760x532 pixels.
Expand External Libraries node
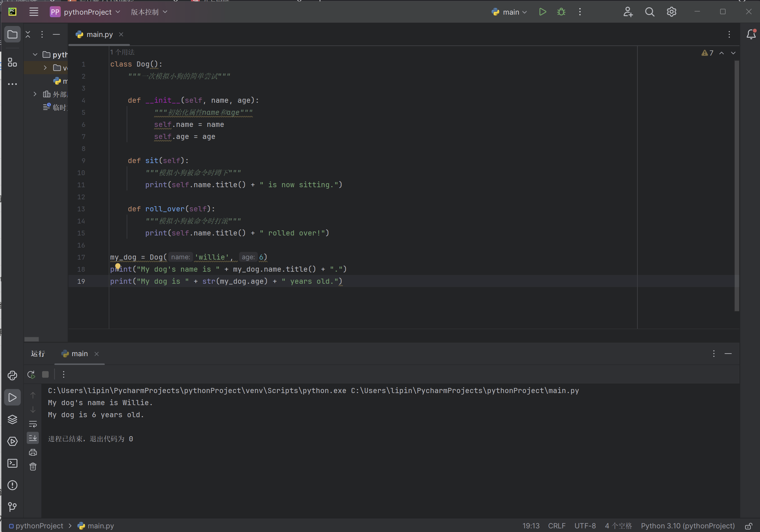point(35,94)
